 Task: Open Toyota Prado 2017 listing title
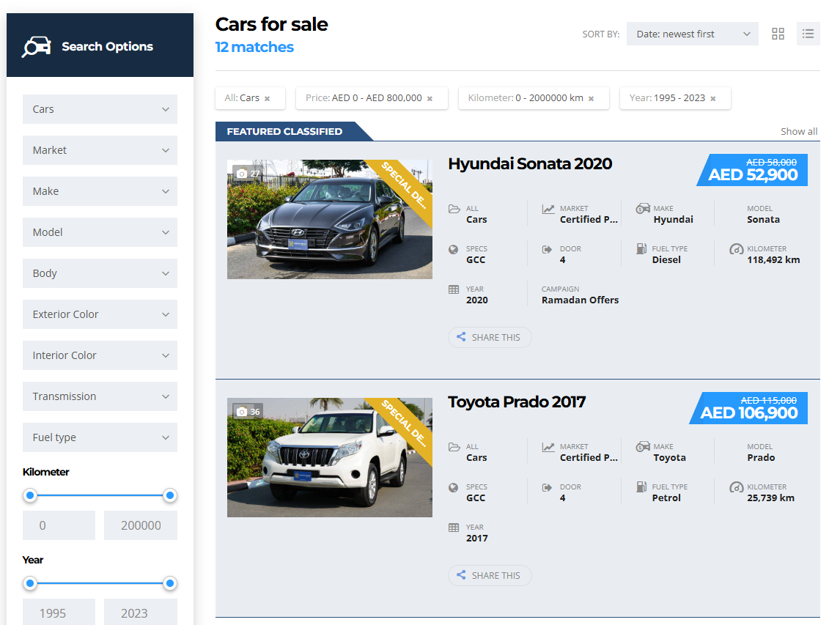tap(517, 402)
